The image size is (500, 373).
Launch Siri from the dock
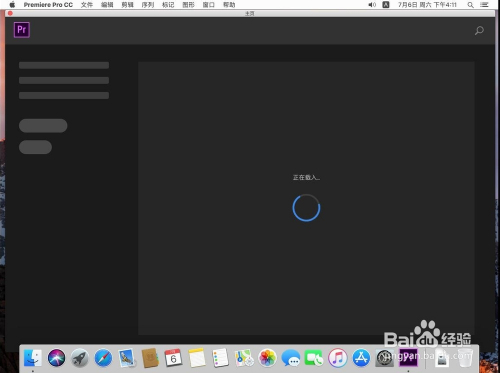pyautogui.click(x=56, y=358)
